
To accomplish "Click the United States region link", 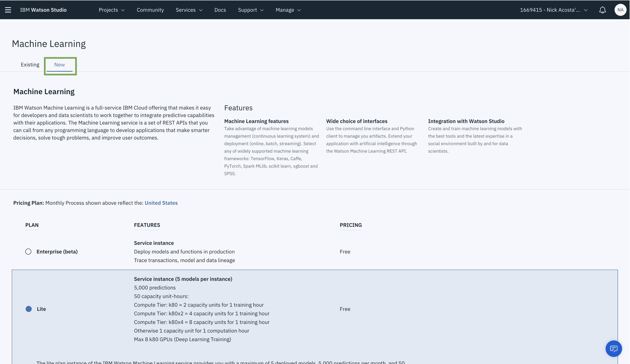I will click(161, 203).
